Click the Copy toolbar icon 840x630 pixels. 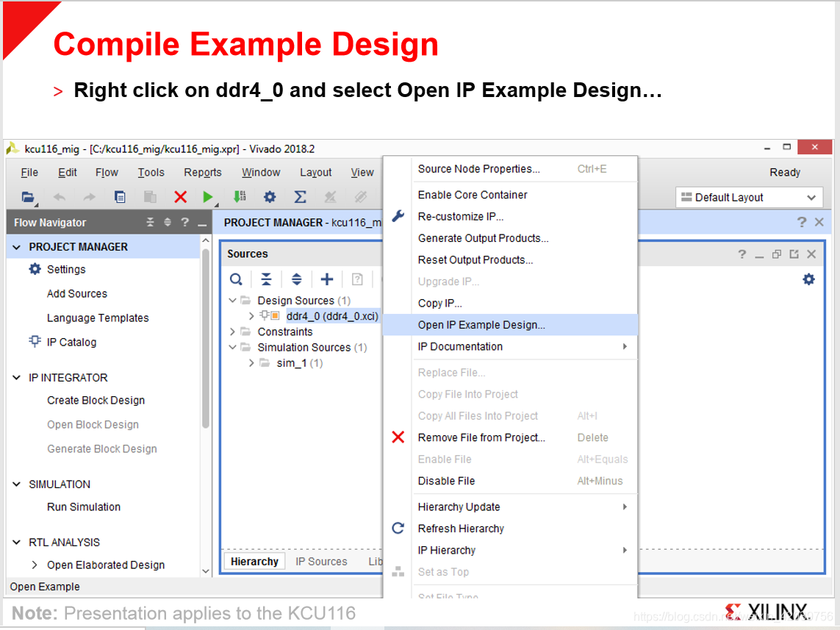120,197
